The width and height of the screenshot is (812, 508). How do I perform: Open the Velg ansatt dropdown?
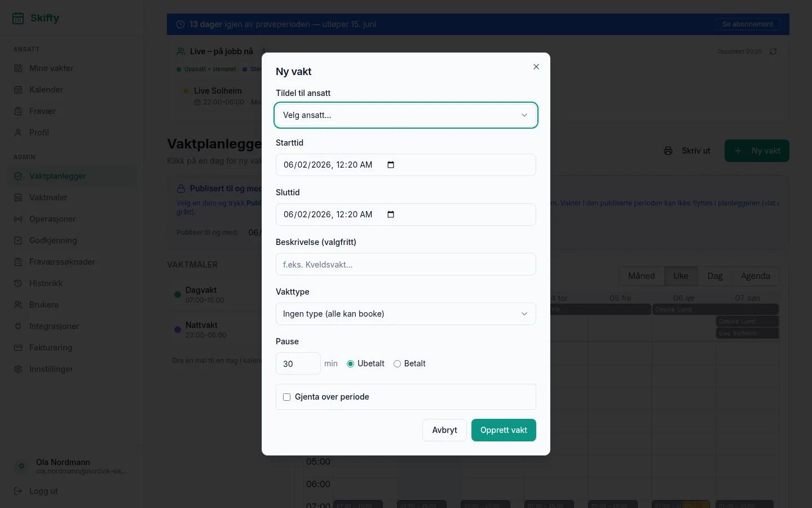[x=406, y=115]
